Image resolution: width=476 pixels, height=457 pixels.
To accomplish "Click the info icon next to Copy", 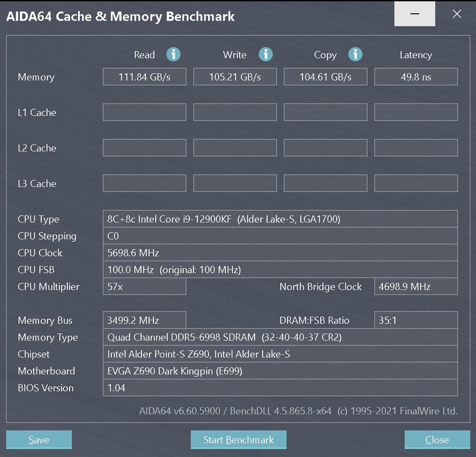I will point(355,54).
